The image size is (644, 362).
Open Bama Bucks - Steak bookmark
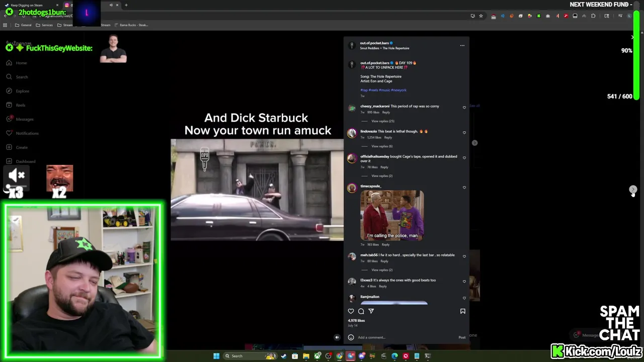(x=131, y=25)
